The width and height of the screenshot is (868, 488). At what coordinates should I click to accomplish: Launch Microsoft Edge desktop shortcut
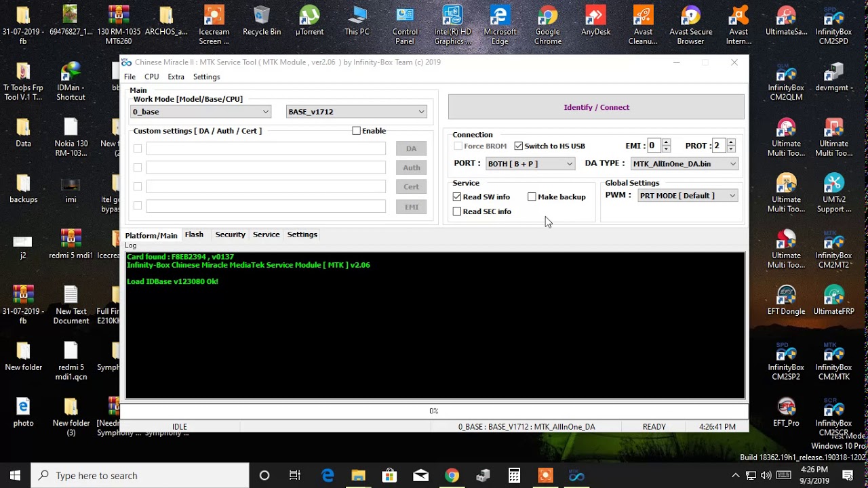tap(500, 26)
